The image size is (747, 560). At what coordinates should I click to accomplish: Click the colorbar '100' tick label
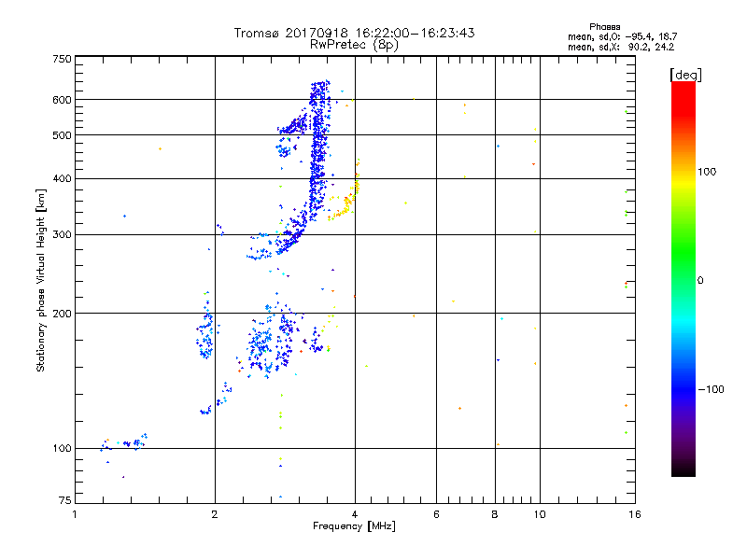point(707,172)
